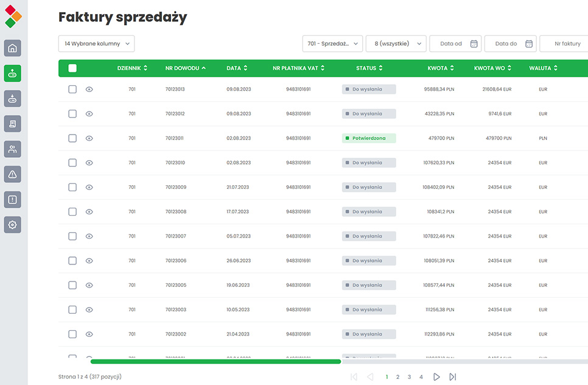Viewport: 588px width, 385px height.
Task: Select checkbox for invoice 70123008
Action: pyautogui.click(x=72, y=212)
